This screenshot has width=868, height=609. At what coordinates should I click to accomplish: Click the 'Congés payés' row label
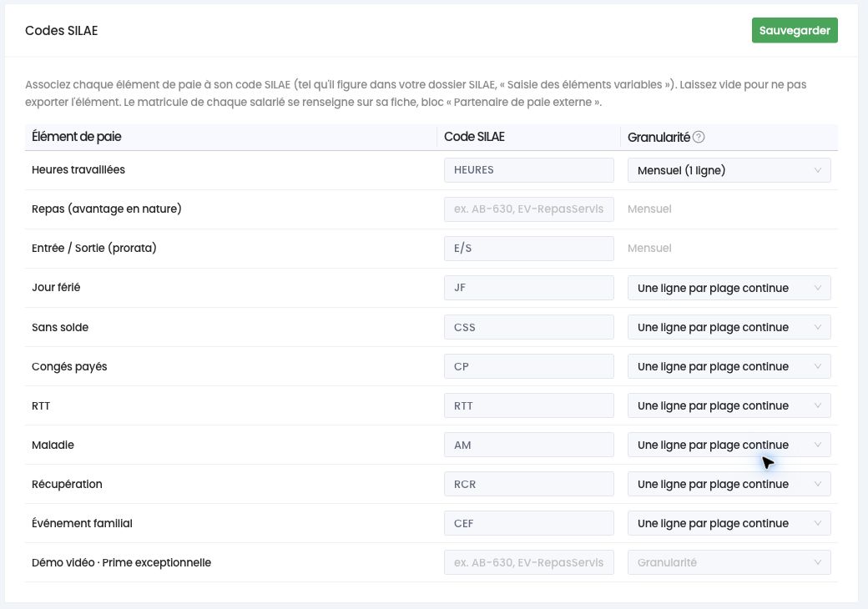pyautogui.click(x=69, y=367)
